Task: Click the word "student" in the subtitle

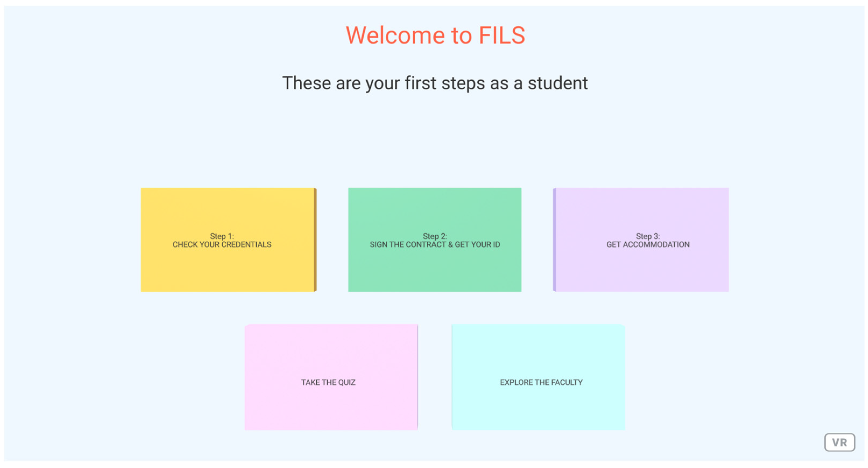Action: coord(558,83)
